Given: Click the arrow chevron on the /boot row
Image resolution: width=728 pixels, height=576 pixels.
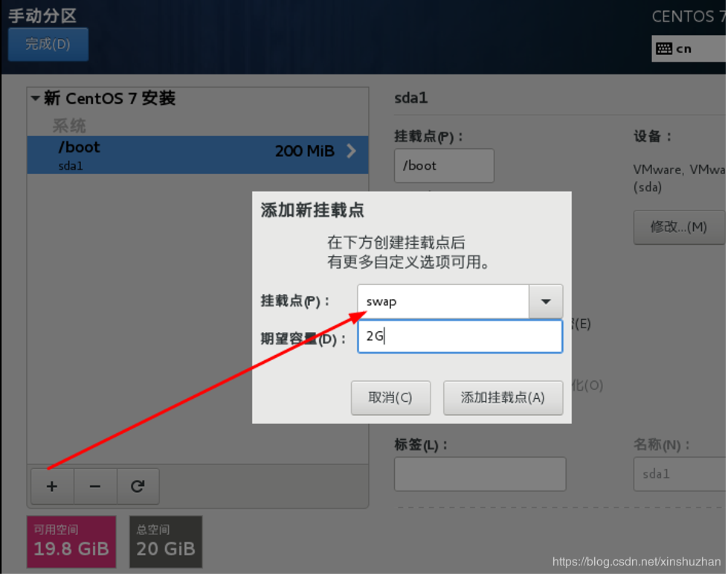Looking at the screenshot, I should (x=351, y=151).
